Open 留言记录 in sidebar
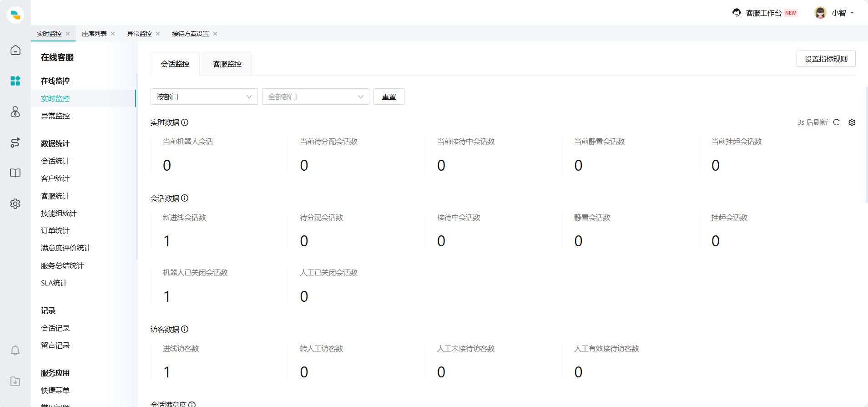This screenshot has width=868, height=407. point(55,345)
